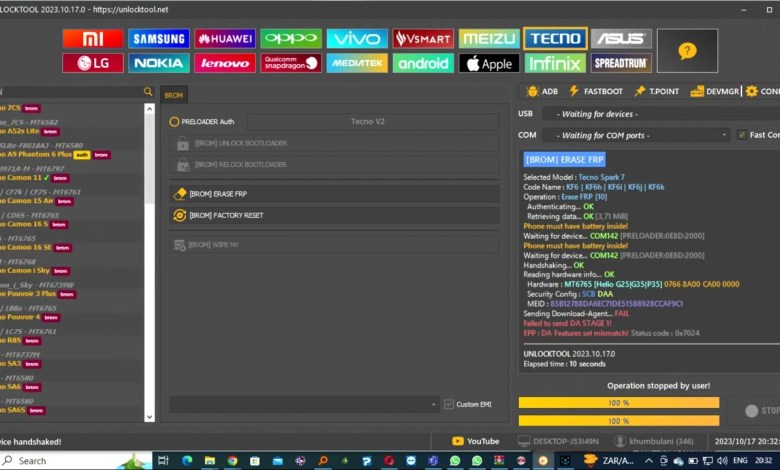The height and width of the screenshot is (470, 780).
Task: Select the Oppo brand icon
Action: tap(291, 39)
